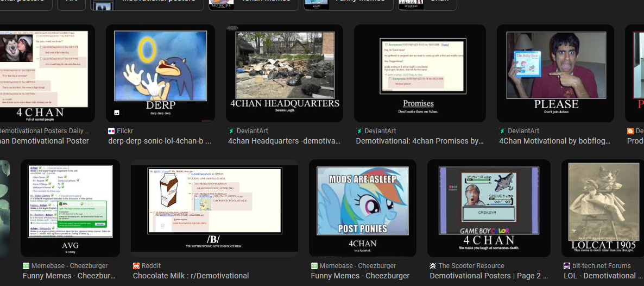
Task: Open 'Funny Memes - Cheezburger' title under pony poster
Action: 360,276
